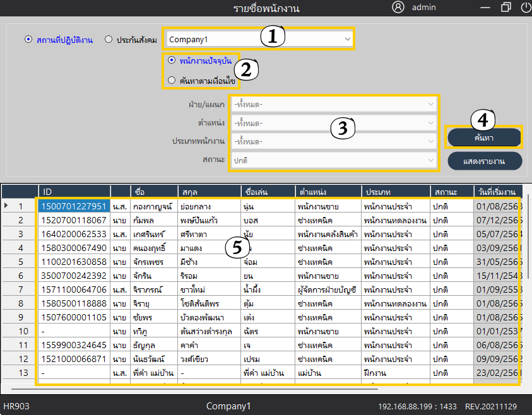Click the admin user profile icon
Viewport: 532px width, 415px height.
point(398,8)
